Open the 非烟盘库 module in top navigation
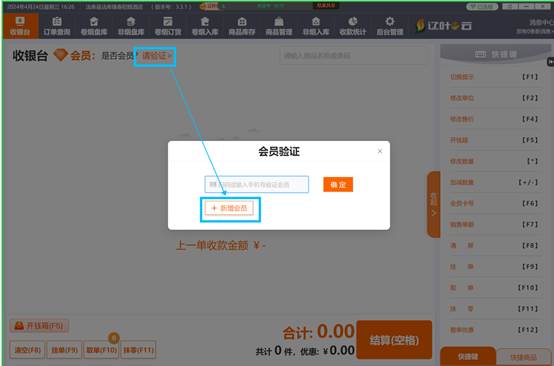Image resolution: width=554 pixels, height=366 pixels. [131, 26]
